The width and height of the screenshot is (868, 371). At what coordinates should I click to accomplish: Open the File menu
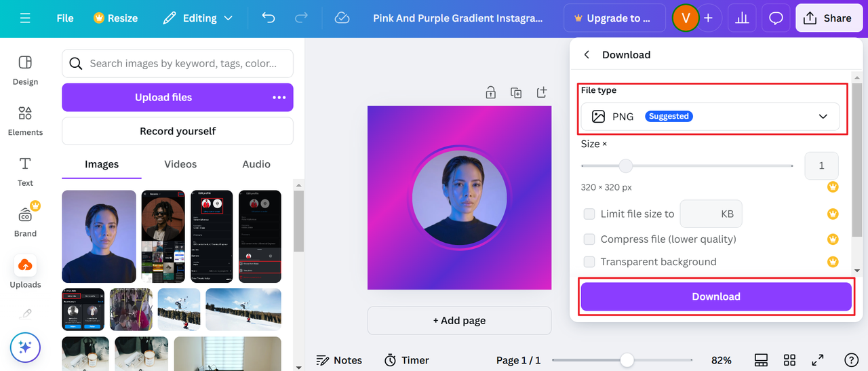(x=65, y=18)
